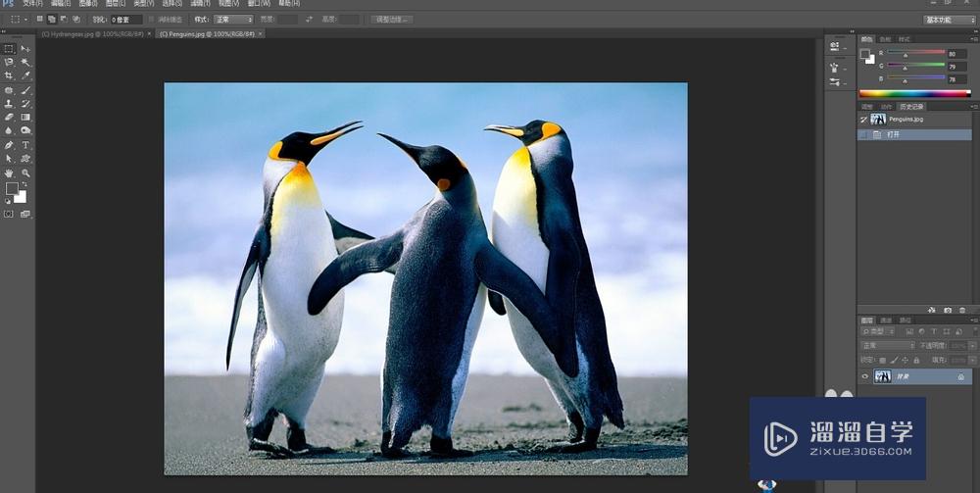Click the history panel trash icon

point(962,310)
